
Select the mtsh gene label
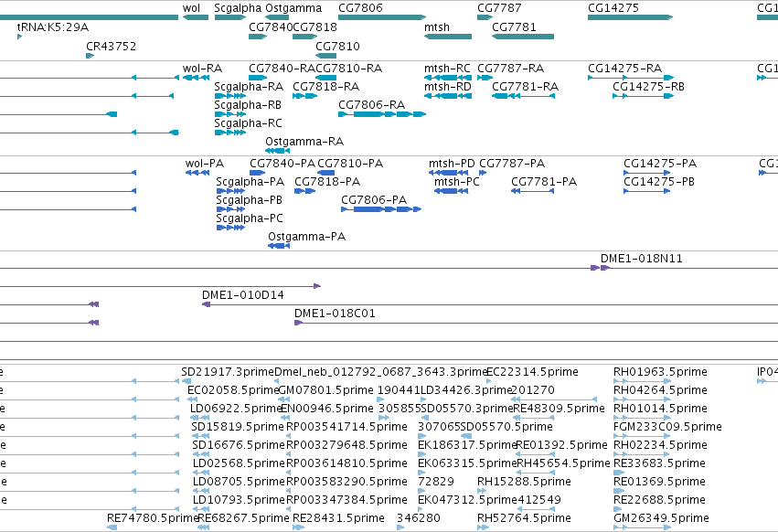tap(437, 27)
